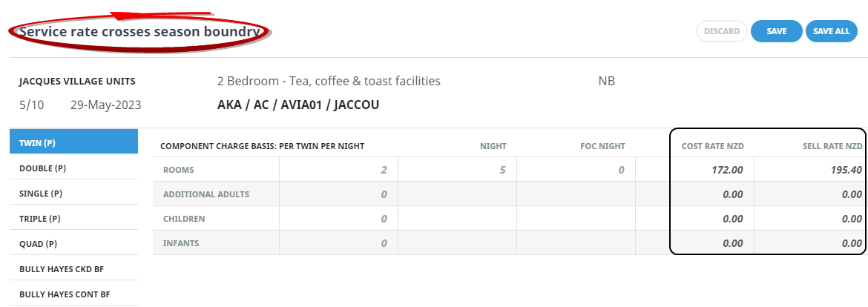The image size is (868, 307).
Task: Select BULLY HAYES CKD BF option
Action: click(x=73, y=268)
